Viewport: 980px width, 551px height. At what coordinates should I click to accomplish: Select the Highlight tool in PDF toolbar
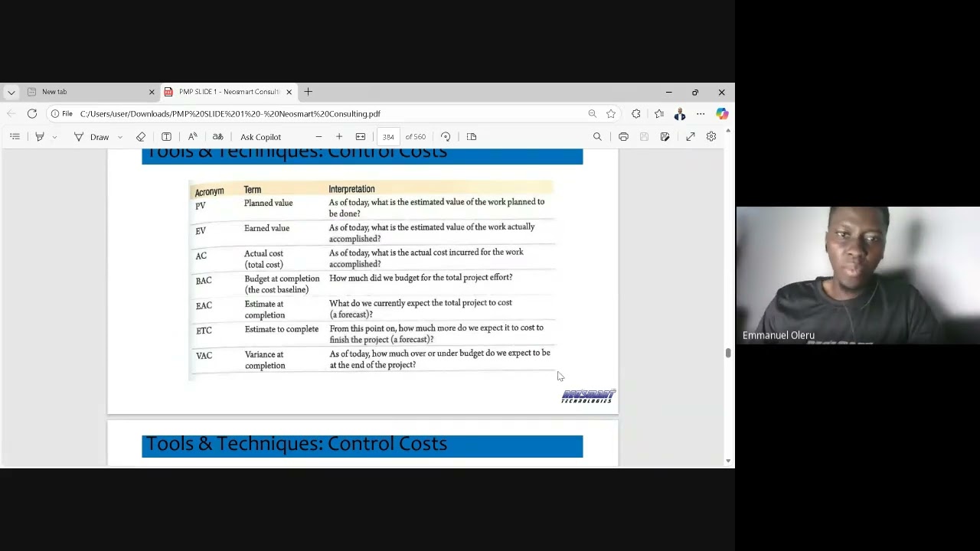[40, 137]
